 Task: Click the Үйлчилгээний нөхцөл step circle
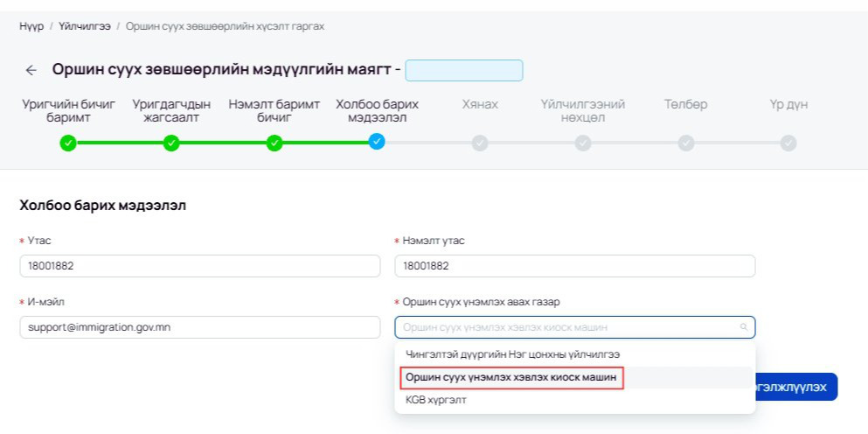coord(583,143)
